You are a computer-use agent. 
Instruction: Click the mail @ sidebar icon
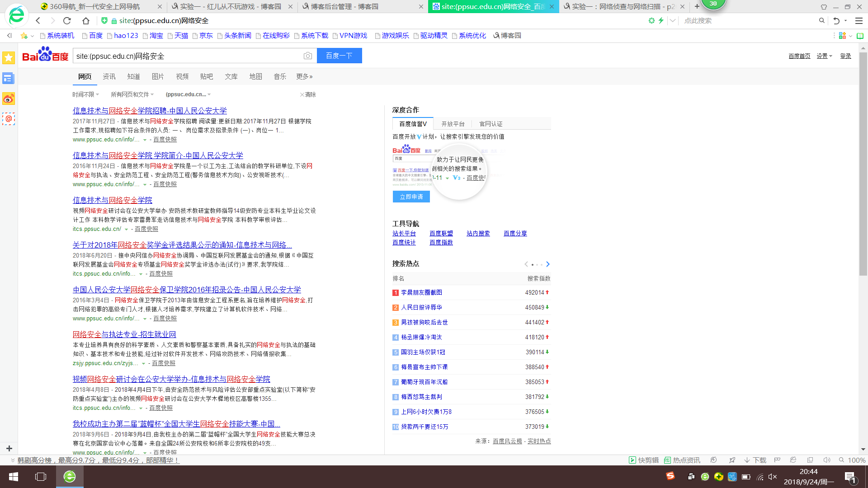click(9, 119)
